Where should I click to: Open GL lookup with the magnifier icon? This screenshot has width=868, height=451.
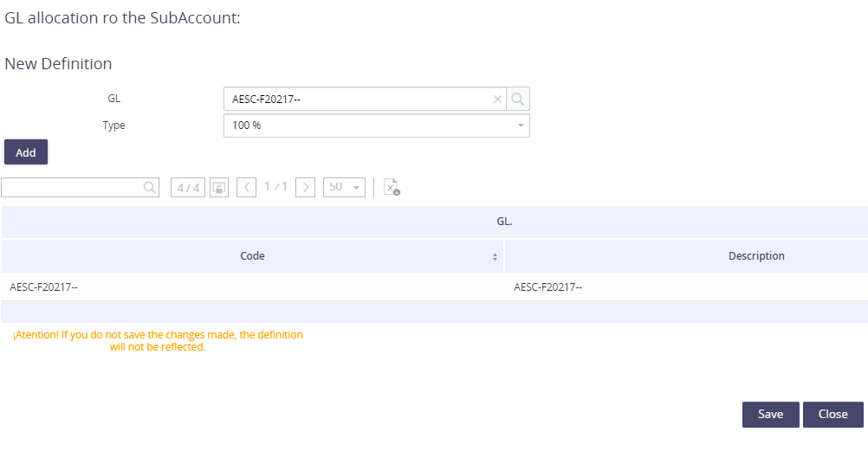pos(517,99)
